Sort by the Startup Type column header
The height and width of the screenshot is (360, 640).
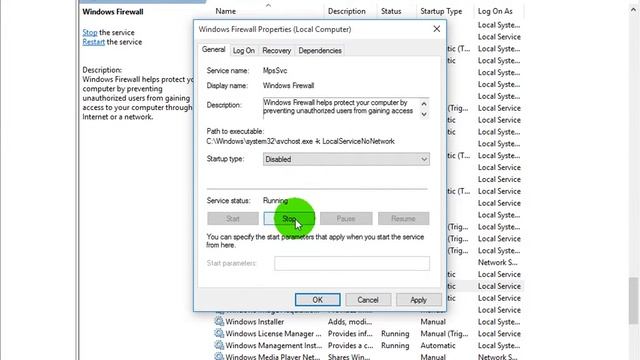tap(441, 11)
